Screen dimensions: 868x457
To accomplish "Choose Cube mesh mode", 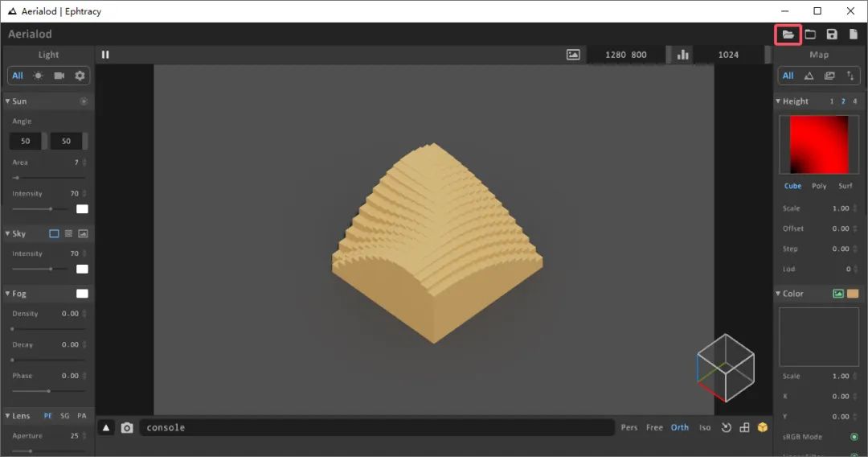I will 792,186.
